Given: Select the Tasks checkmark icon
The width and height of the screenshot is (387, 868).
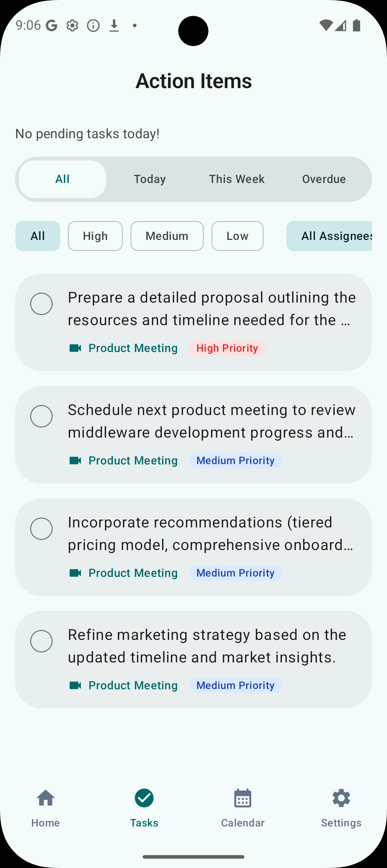Looking at the screenshot, I should [144, 798].
